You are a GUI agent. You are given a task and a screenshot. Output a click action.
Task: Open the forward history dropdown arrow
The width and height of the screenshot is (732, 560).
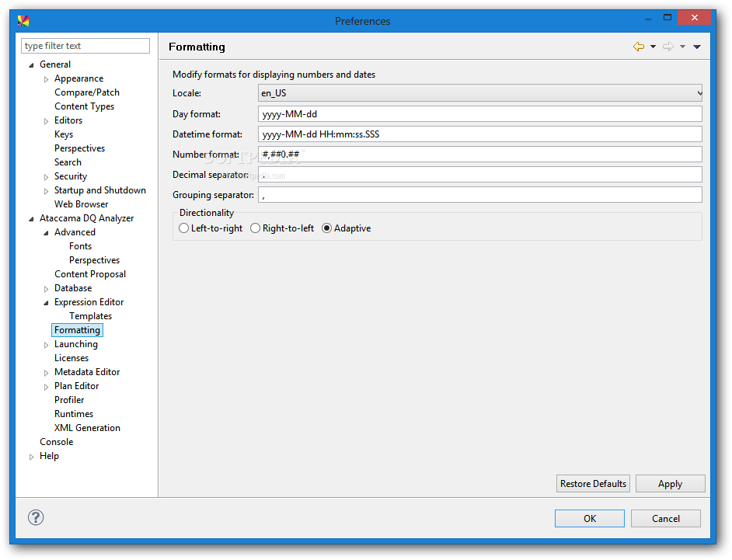coord(682,47)
